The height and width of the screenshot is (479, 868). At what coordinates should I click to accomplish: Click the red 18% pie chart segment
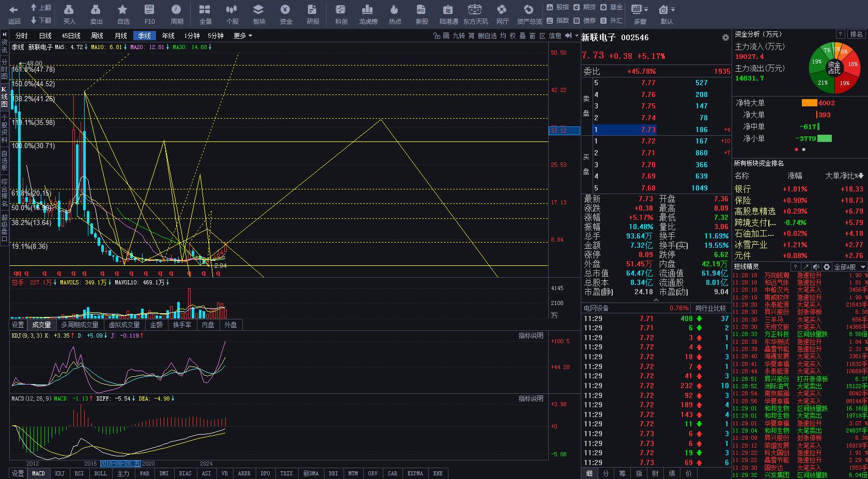point(852,65)
